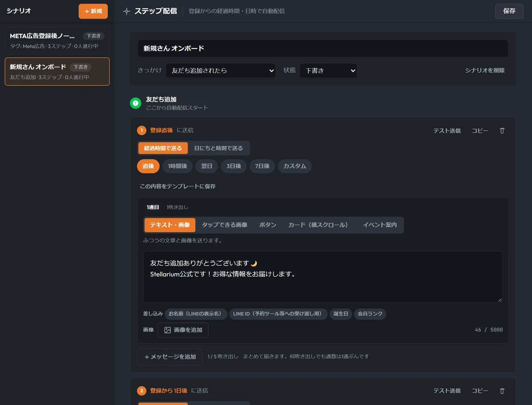This screenshot has width=532, height=405.
Task: Insert 会員ランク merge tag
Action: 370,314
